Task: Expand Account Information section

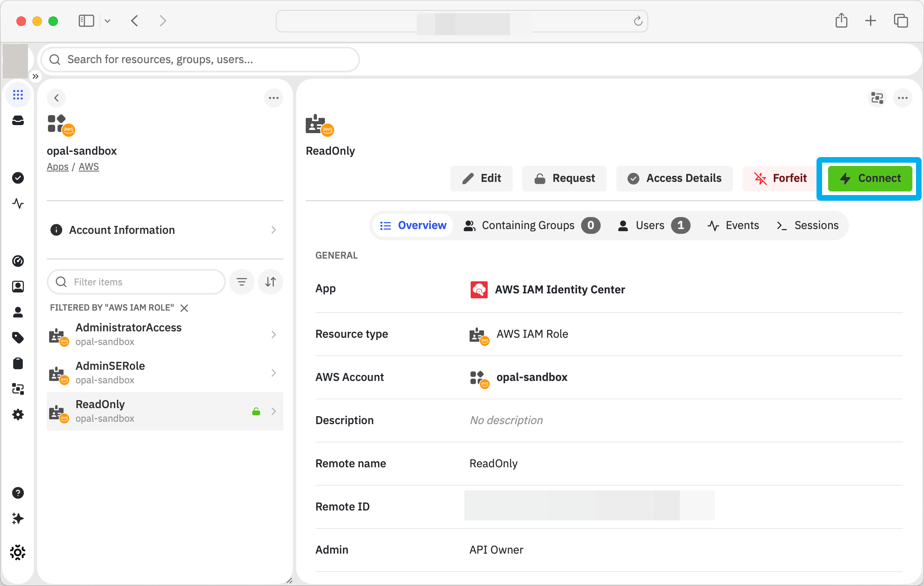Action: point(165,230)
